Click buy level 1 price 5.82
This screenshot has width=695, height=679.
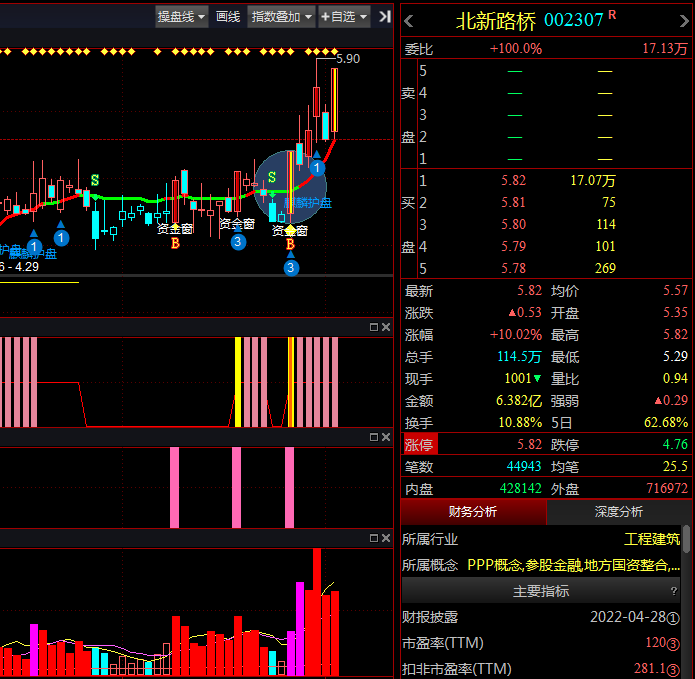pyautogui.click(x=513, y=180)
